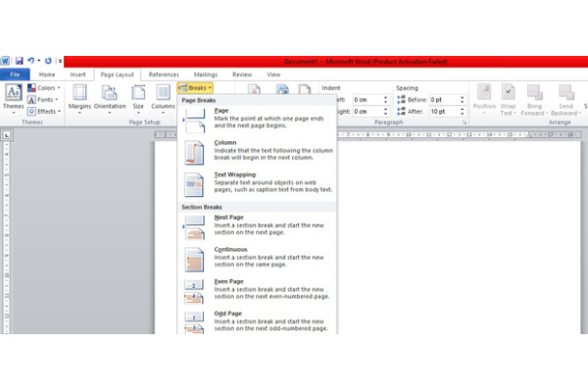Viewport: 588px width, 391px height.
Task: Click the Page Borders icon
Action: click(x=305, y=89)
